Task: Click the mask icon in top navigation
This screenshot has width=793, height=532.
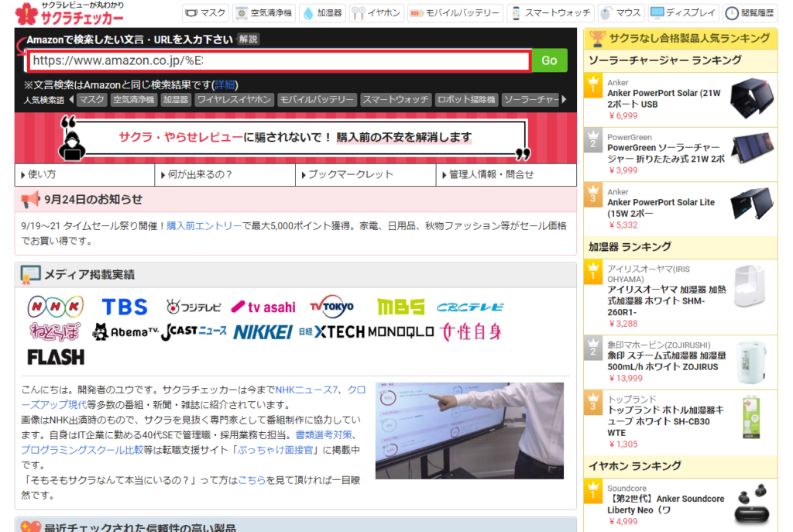Action: [x=192, y=13]
